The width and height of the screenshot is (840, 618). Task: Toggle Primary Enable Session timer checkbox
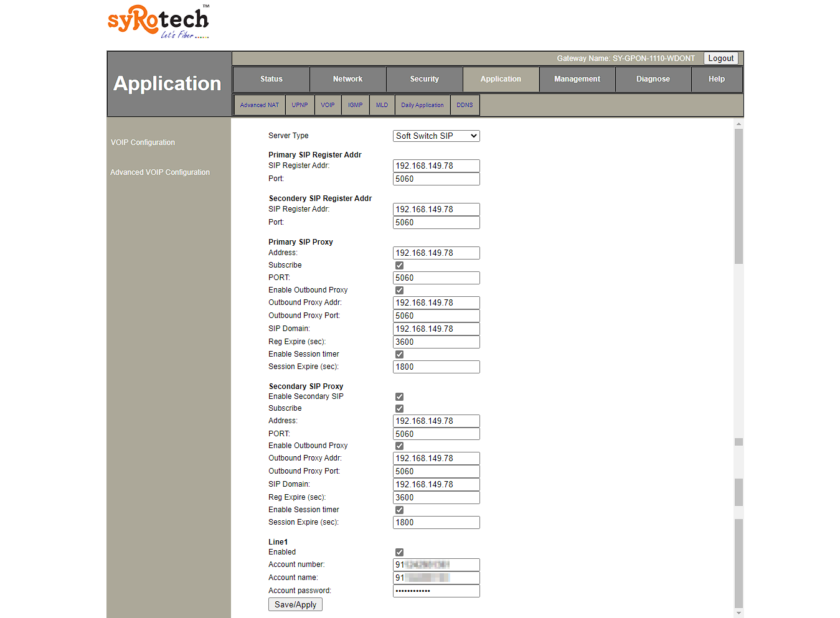[x=399, y=355]
